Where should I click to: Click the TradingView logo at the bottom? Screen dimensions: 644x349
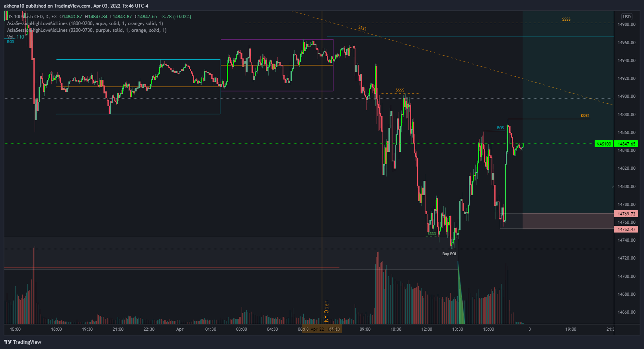23,342
